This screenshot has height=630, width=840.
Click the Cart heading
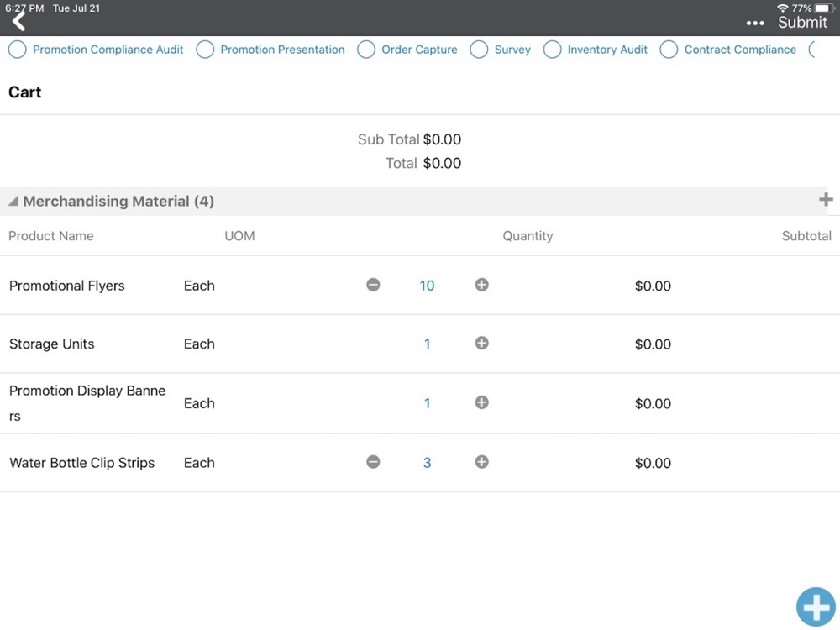(24, 92)
